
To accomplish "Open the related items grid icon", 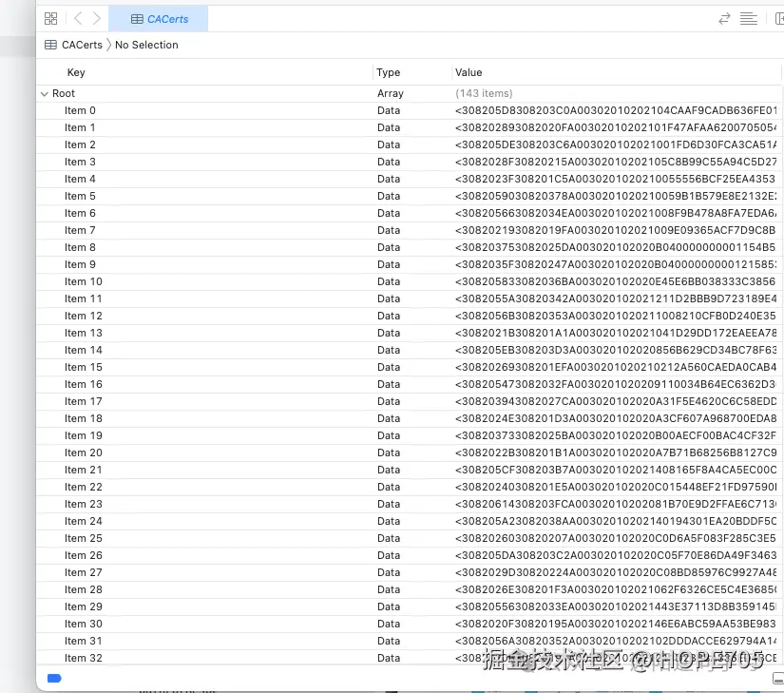I will 51,19.
